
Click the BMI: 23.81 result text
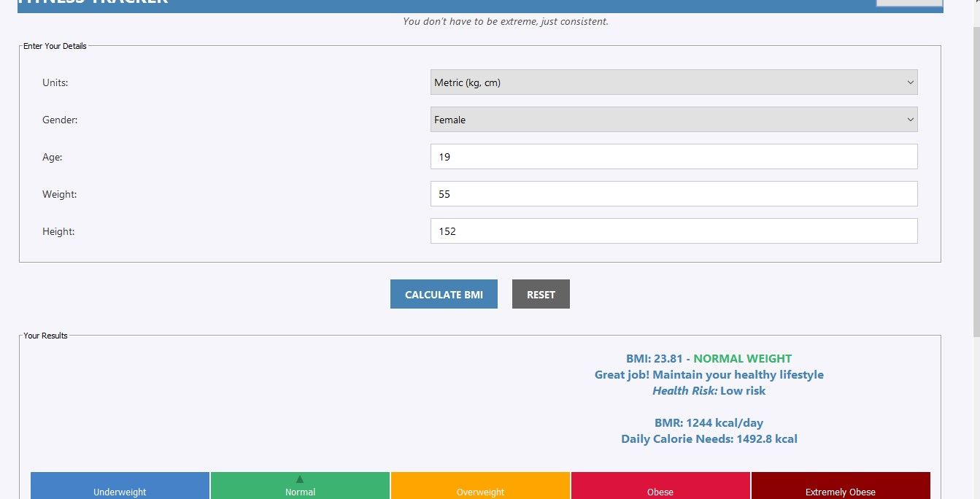[x=655, y=359]
